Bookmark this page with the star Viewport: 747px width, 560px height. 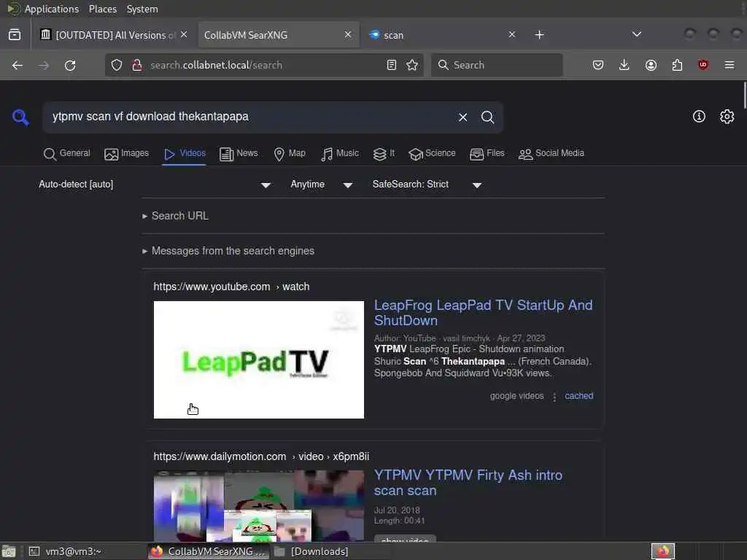point(412,65)
